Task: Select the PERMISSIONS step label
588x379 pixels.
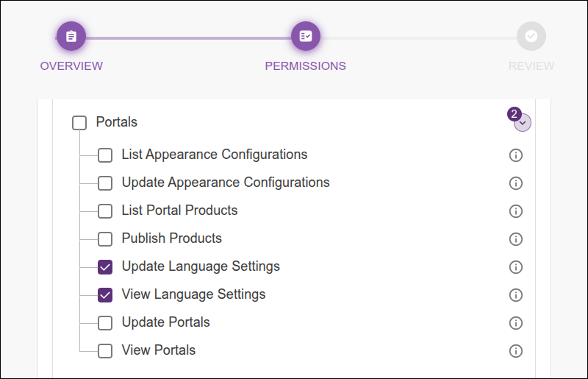Action: (306, 66)
